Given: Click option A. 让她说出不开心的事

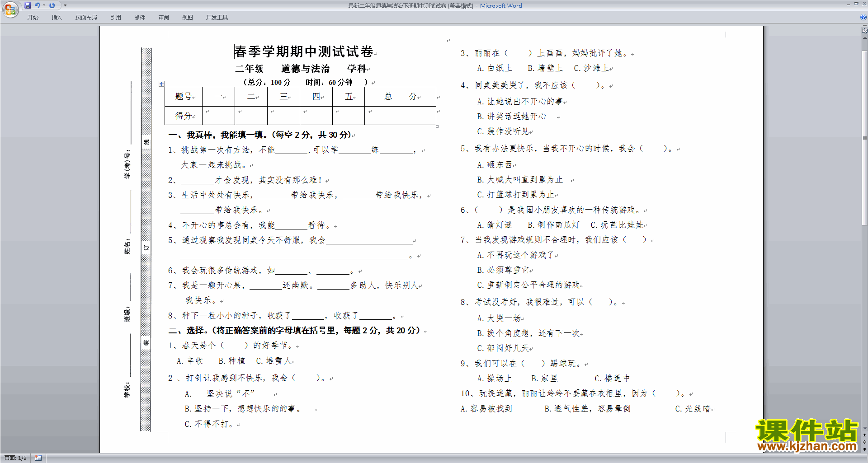Looking at the screenshot, I should click(x=520, y=102).
